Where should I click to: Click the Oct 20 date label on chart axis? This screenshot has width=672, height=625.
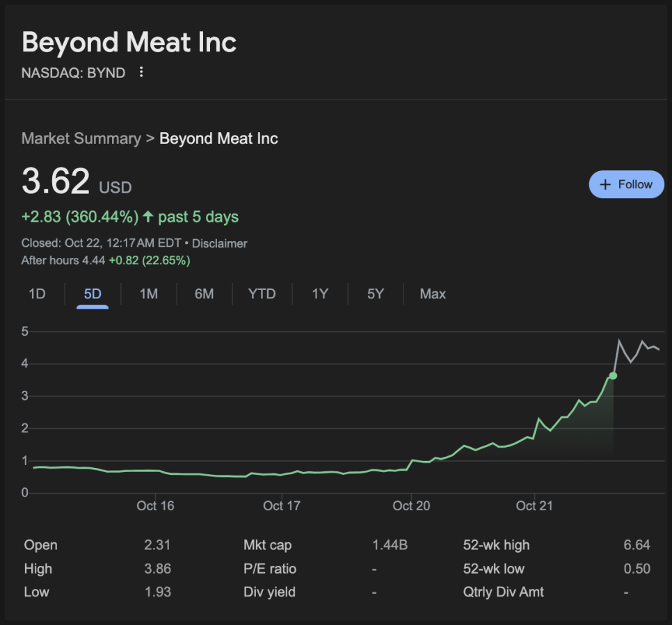[411, 505]
